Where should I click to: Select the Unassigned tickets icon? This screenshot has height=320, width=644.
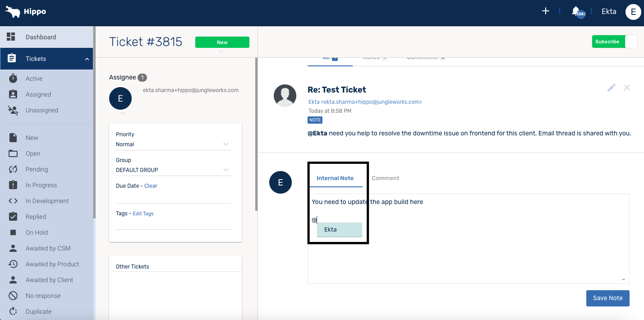pos(13,110)
